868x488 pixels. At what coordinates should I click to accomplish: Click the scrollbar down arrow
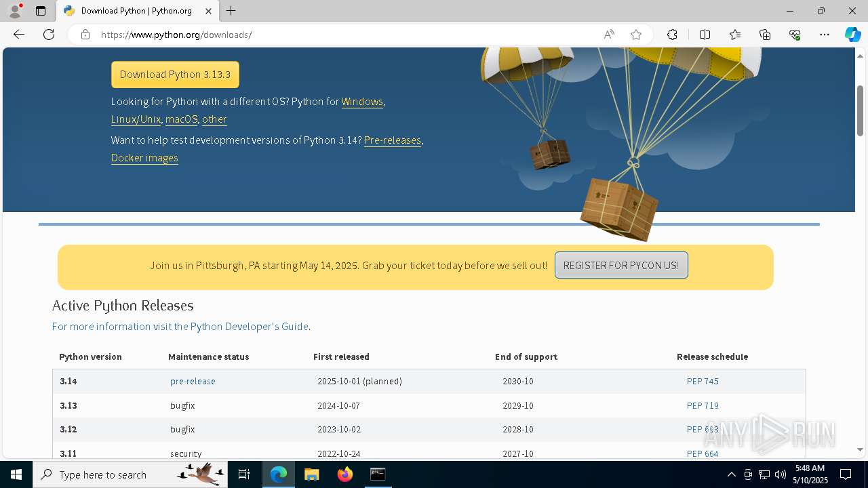[860, 449]
